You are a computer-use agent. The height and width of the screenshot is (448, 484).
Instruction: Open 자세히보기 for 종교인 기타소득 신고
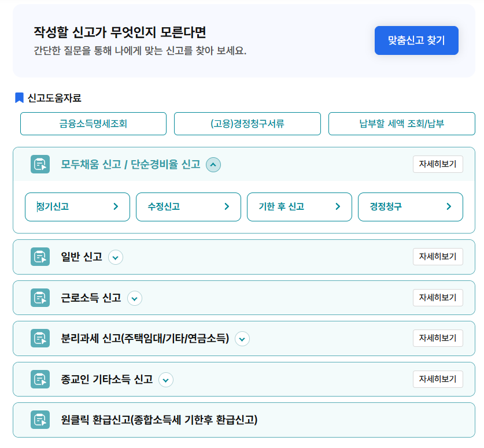[438, 379]
